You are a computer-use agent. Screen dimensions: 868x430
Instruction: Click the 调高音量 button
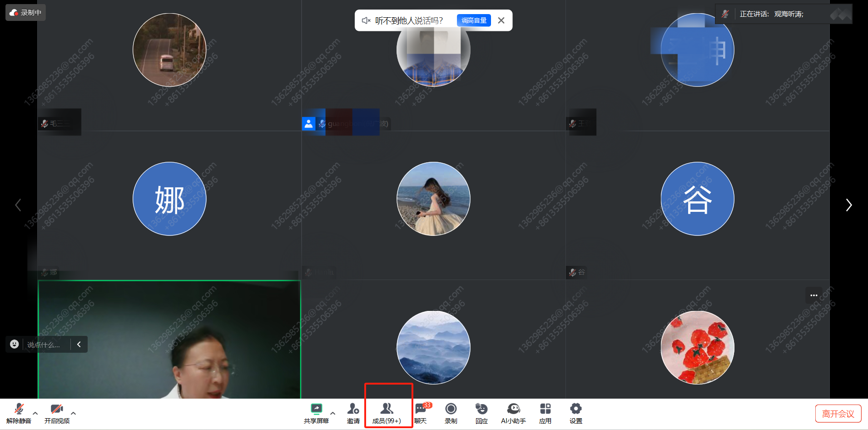(474, 20)
